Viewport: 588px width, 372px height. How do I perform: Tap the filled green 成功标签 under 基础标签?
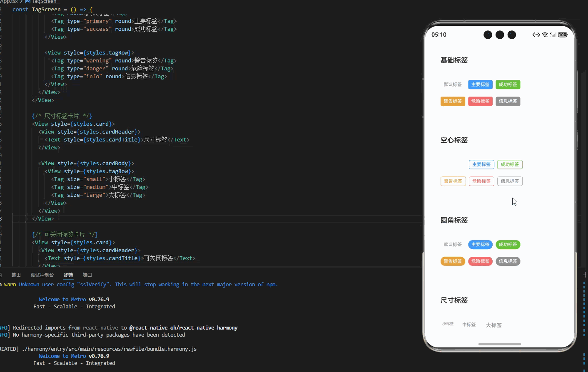[508, 84]
